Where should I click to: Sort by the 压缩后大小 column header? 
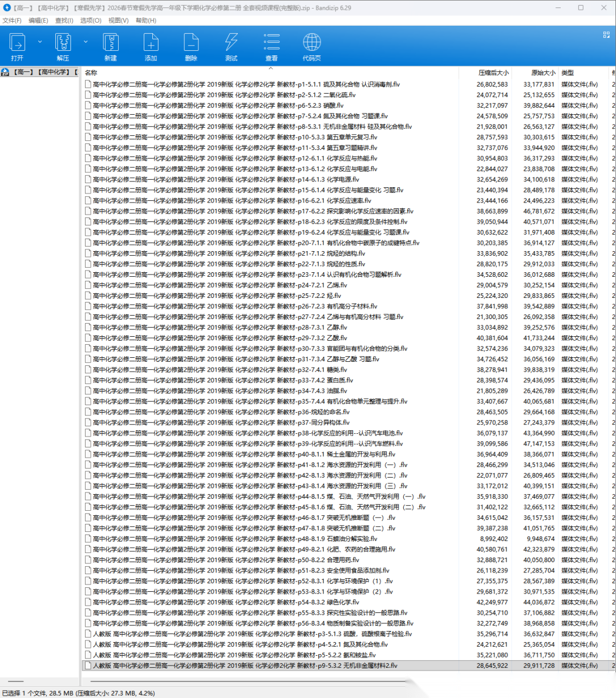[x=493, y=73]
